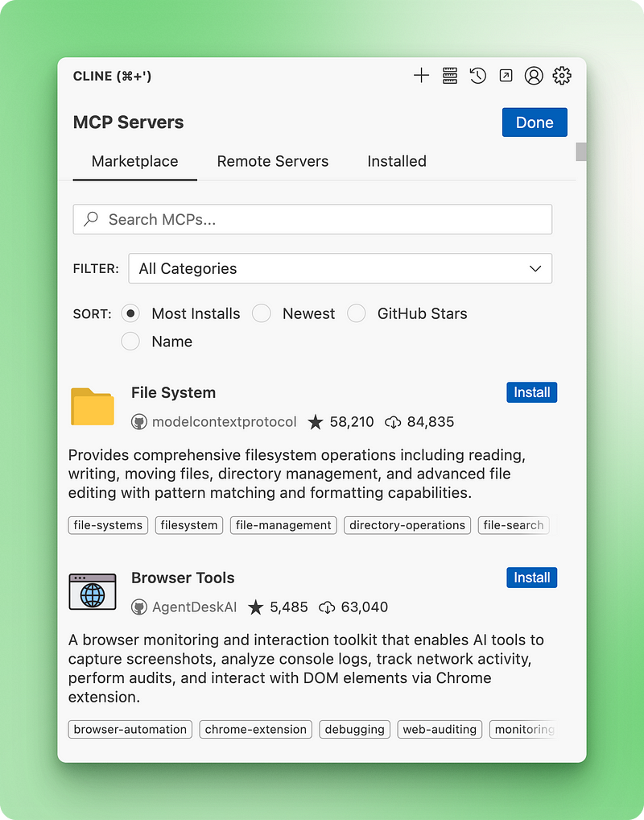The height and width of the screenshot is (820, 644).
Task: Click the file-systems tag
Action: 108,525
